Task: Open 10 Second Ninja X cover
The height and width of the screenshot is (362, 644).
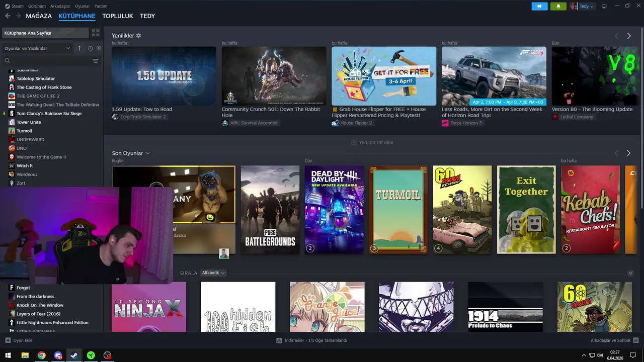Action: pos(149,307)
